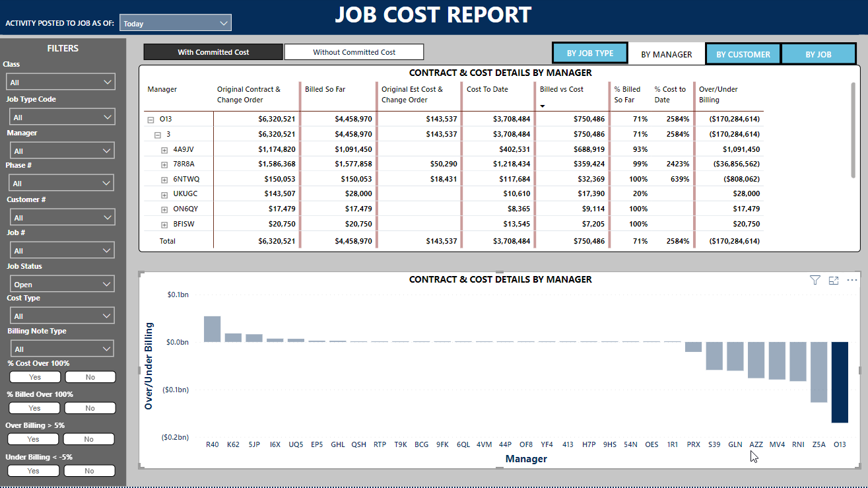The height and width of the screenshot is (488, 868).
Task: Open focus mode for the manager chart
Action: pyautogui.click(x=833, y=280)
